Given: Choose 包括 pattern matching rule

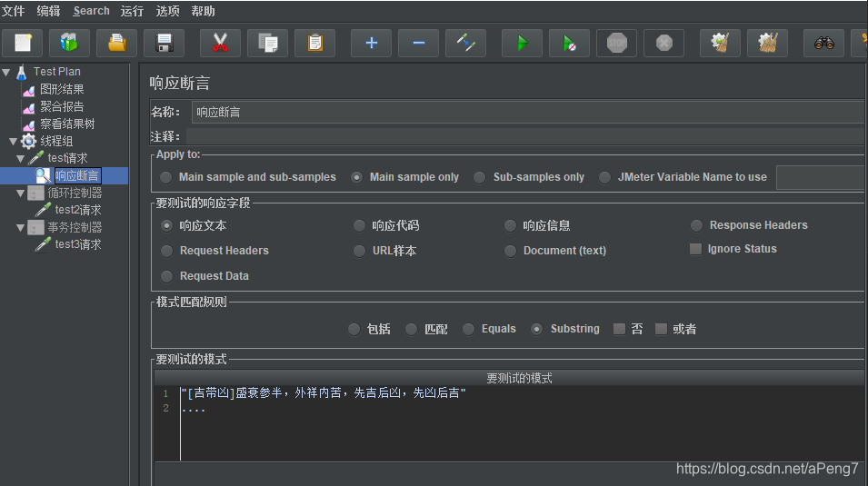Looking at the screenshot, I should tap(354, 330).
